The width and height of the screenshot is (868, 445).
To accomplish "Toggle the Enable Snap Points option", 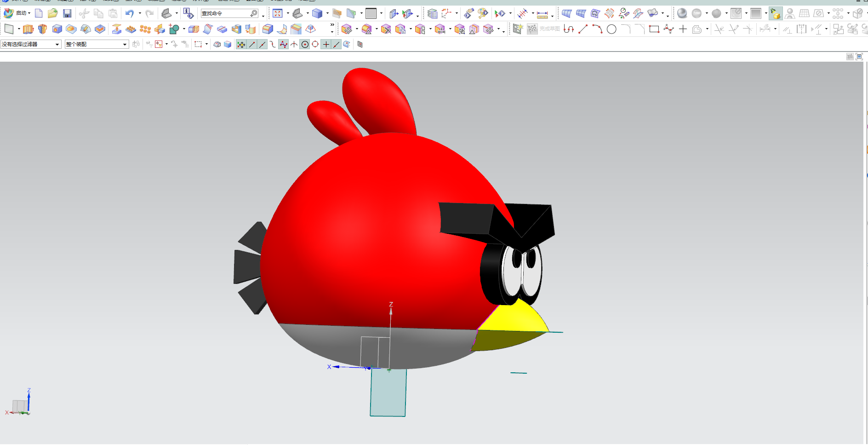I will (241, 45).
